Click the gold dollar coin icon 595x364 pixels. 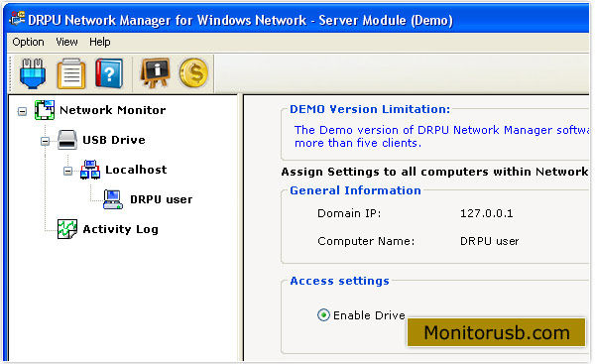pyautogui.click(x=193, y=72)
